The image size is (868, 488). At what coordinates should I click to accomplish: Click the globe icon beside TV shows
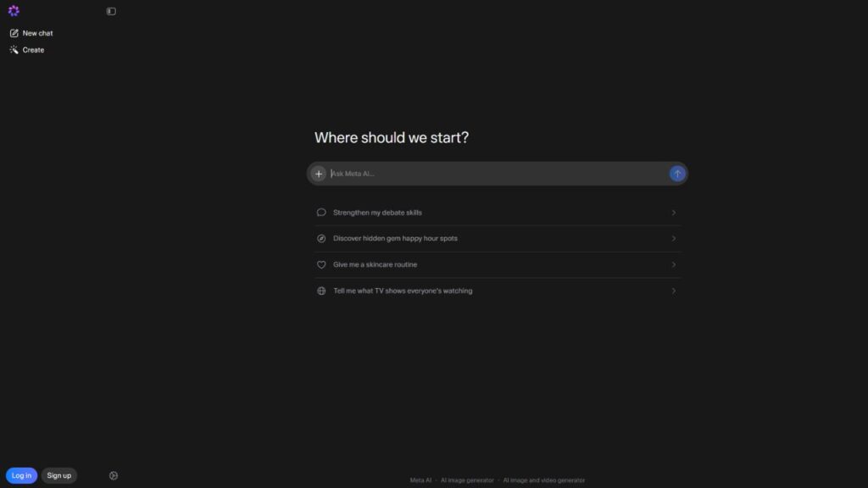click(321, 291)
